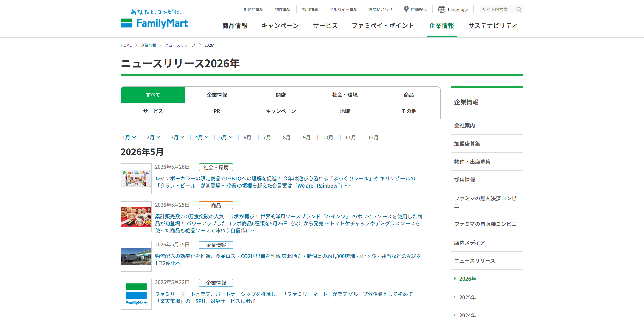Click the FamilyMart logo
Screen dimensions: 644x317
click(154, 19)
